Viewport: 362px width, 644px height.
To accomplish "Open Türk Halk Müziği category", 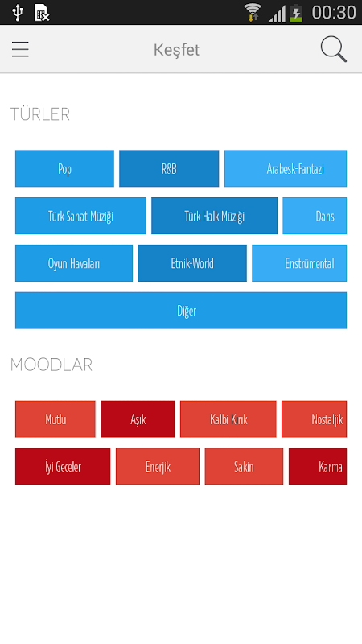I will click(214, 216).
